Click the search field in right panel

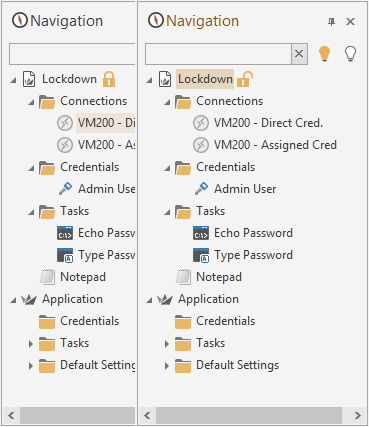tap(218, 54)
